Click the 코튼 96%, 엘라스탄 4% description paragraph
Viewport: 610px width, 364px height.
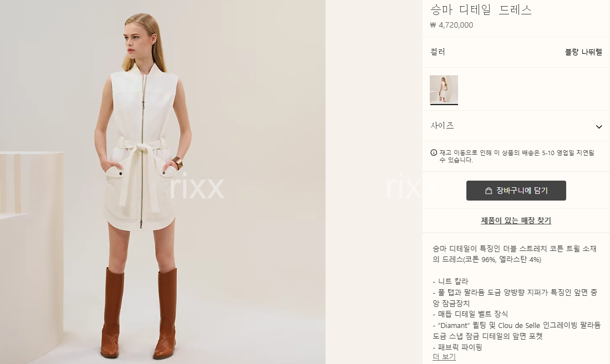click(x=514, y=254)
